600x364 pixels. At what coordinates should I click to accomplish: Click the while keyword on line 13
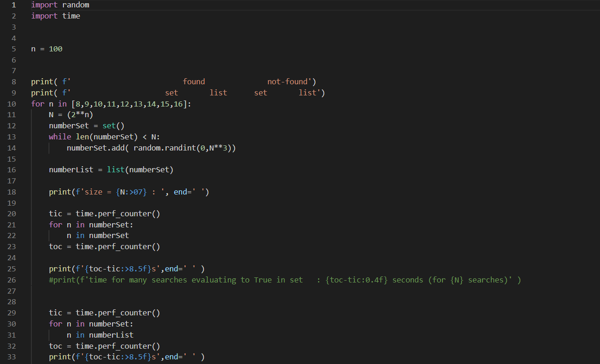point(60,137)
